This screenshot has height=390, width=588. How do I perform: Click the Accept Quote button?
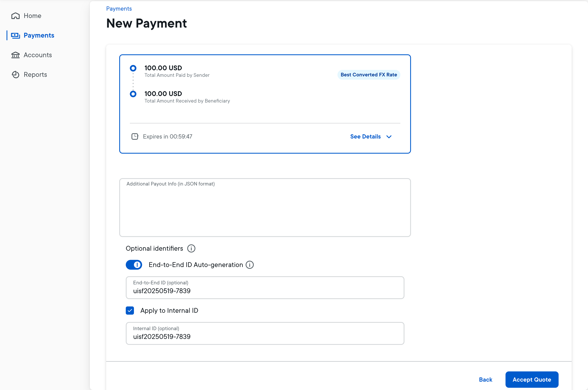[x=532, y=380]
